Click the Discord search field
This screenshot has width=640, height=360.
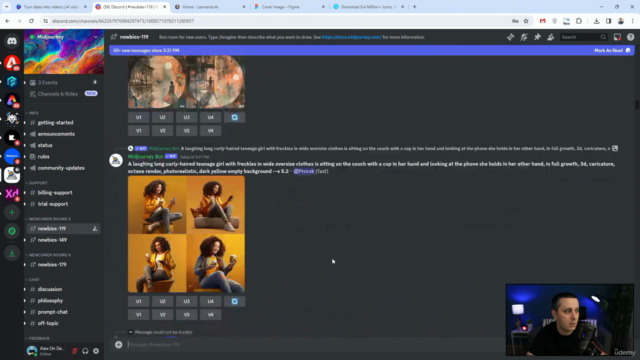[583, 37]
